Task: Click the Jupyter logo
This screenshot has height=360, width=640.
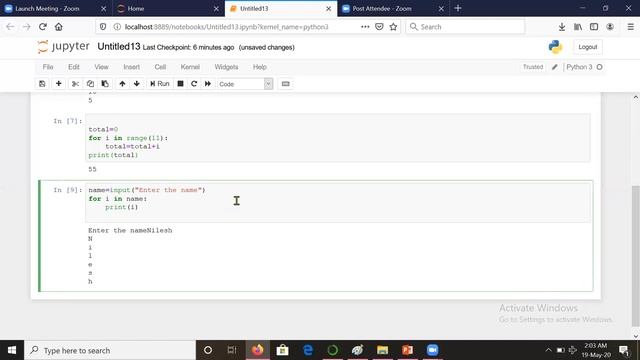Action: tap(63, 47)
